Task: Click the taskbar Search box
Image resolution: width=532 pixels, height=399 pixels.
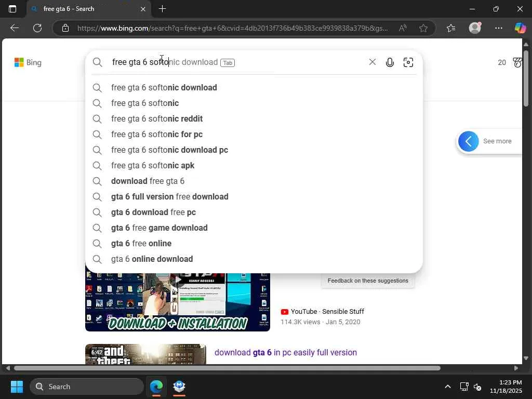Action: pos(87,387)
